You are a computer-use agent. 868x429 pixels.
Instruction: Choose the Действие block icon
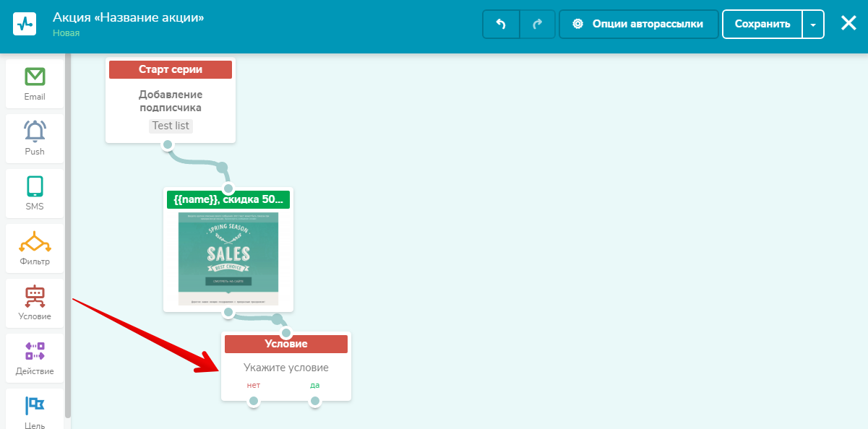pyautogui.click(x=35, y=351)
